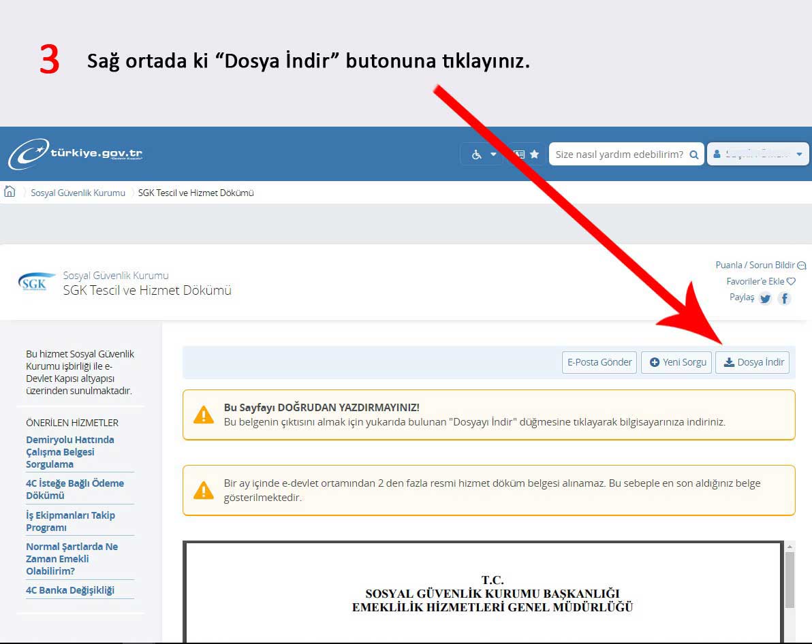Image resolution: width=812 pixels, height=644 pixels.
Task: Click the 'ÖNERİLEN HİZMETLER' sidebar heading
Action: (x=72, y=423)
